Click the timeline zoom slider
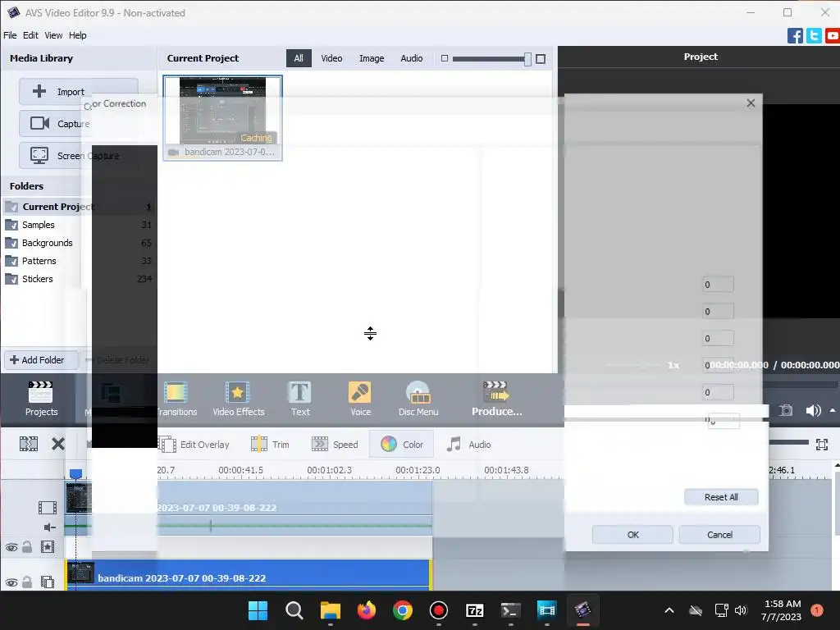The width and height of the screenshot is (840, 630). 788,442
